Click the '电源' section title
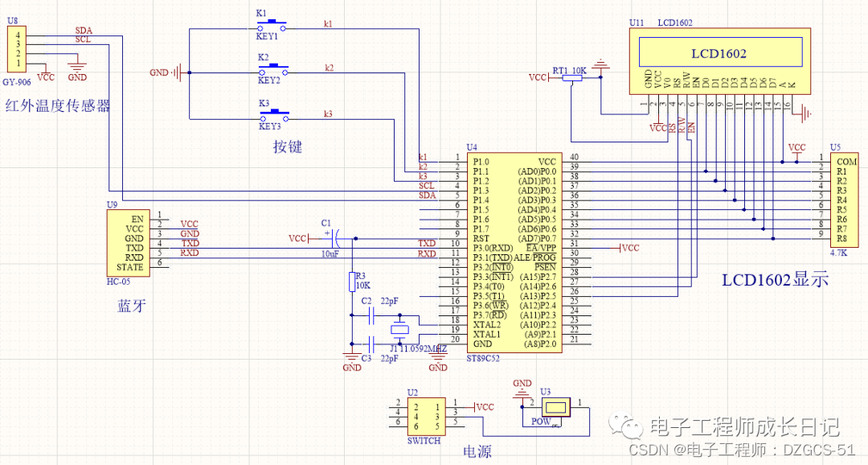The height and width of the screenshot is (465, 868). coord(477,451)
